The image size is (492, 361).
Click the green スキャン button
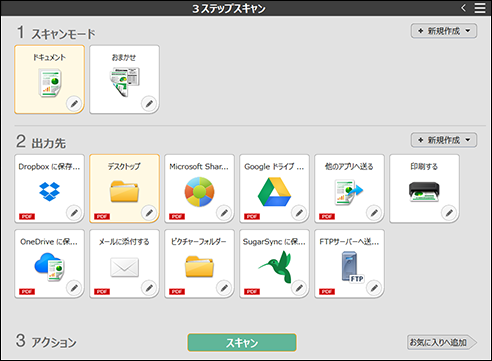click(242, 342)
